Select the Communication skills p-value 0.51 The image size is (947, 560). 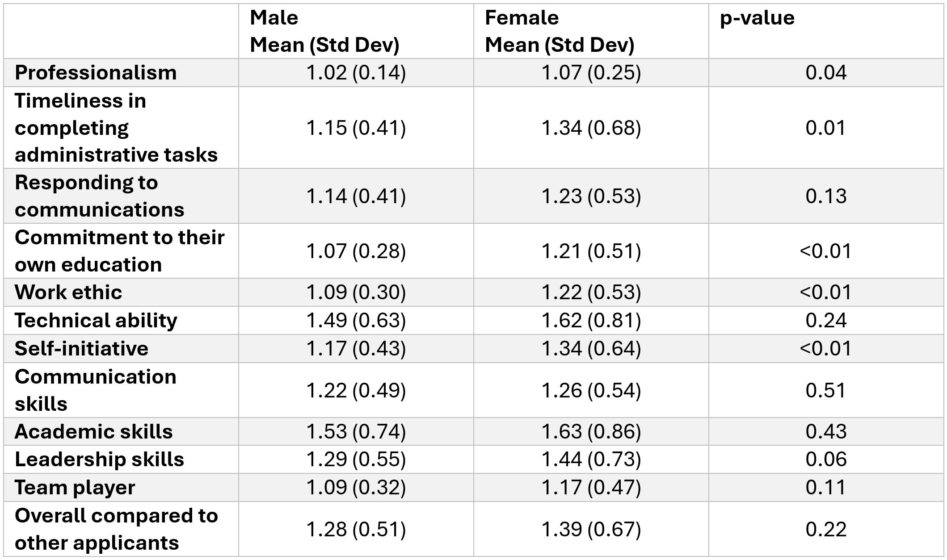click(x=826, y=390)
